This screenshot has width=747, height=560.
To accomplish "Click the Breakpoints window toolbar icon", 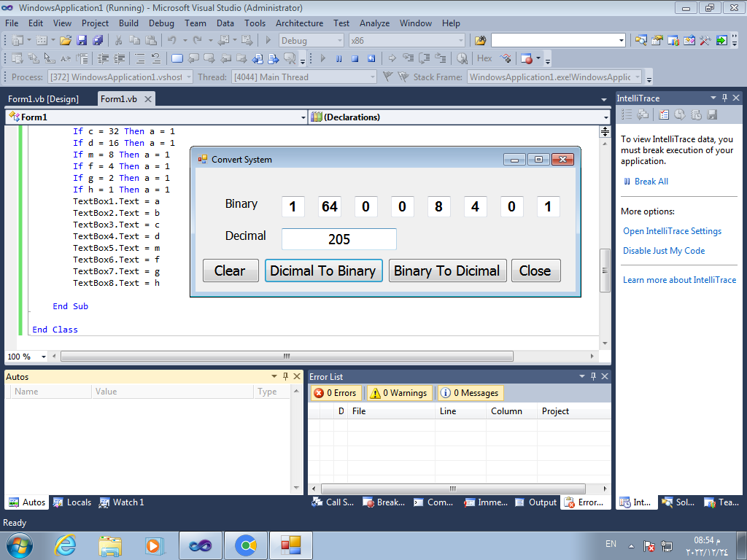I will [x=526, y=58].
